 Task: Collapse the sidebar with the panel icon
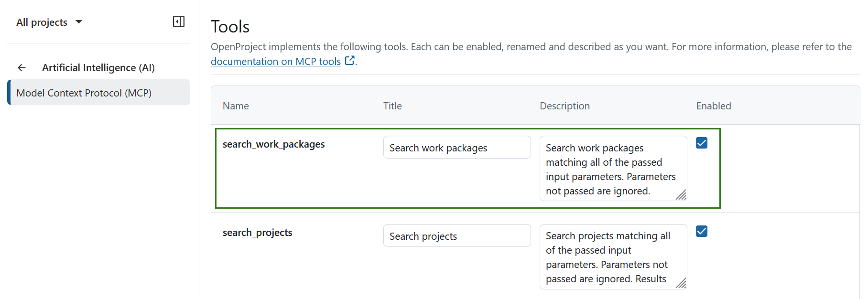[x=179, y=21]
